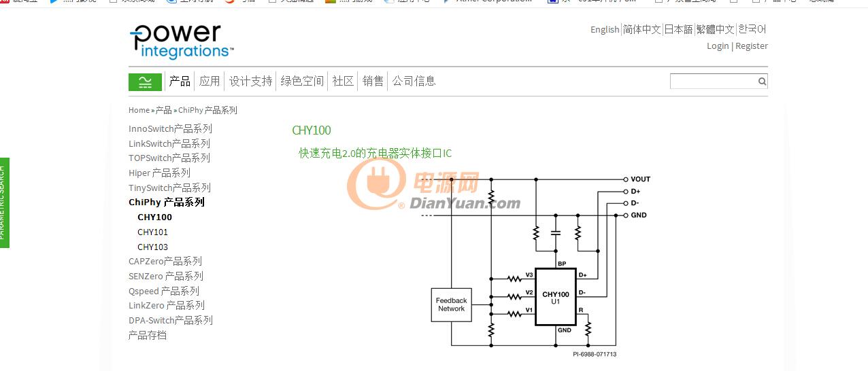The width and height of the screenshot is (868, 371).
Task: Open SENZero 产品系列 in sidebar
Action: [x=166, y=276]
